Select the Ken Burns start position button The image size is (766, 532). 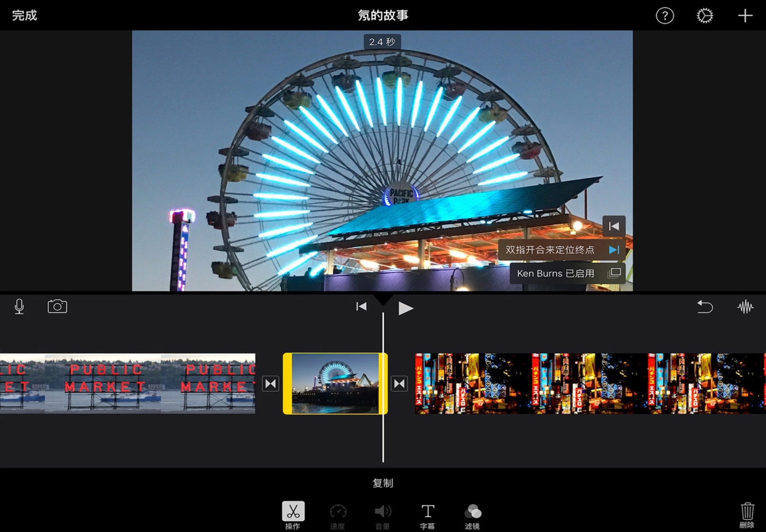pos(613,227)
